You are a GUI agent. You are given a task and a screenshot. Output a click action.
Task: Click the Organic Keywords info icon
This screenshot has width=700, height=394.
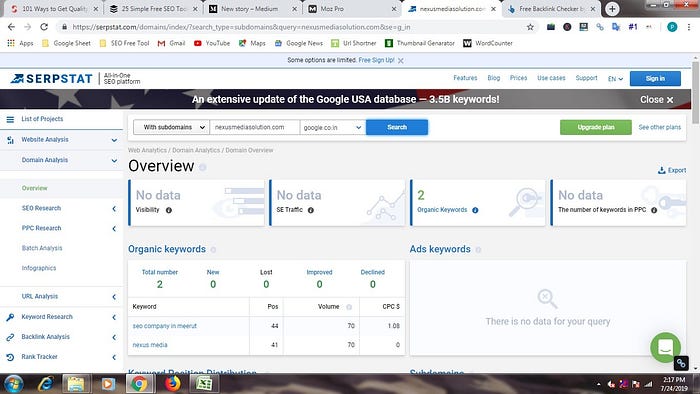(x=475, y=210)
